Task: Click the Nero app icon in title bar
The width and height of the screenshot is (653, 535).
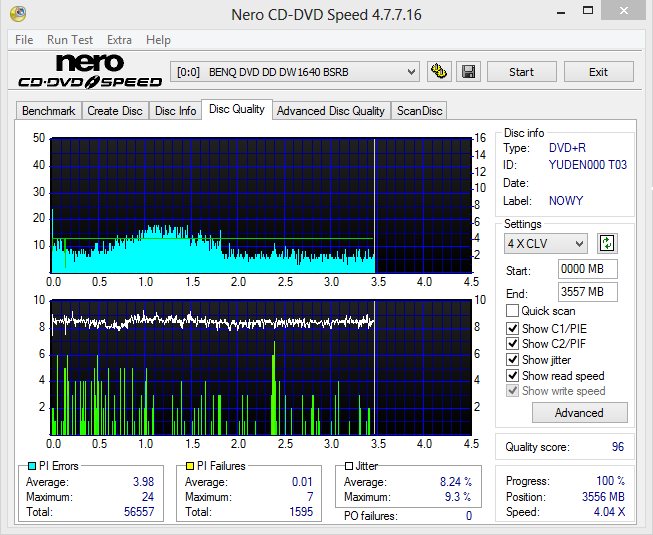Action: coord(18,13)
